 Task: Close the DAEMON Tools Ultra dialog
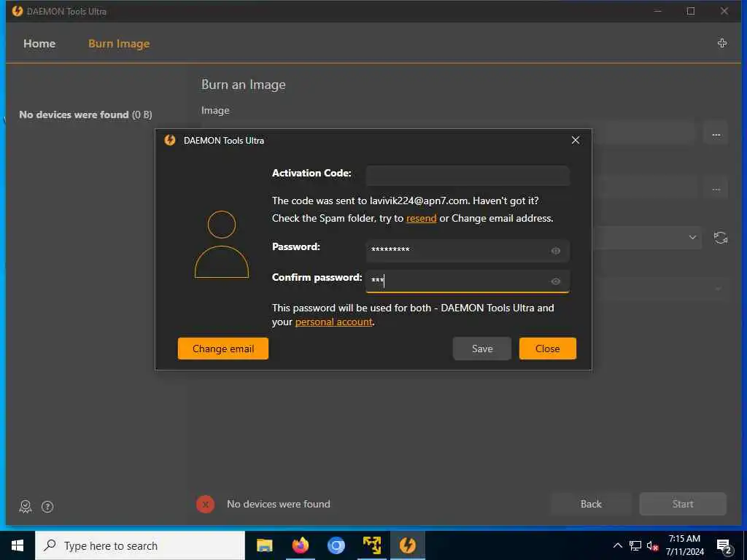pyautogui.click(x=576, y=140)
